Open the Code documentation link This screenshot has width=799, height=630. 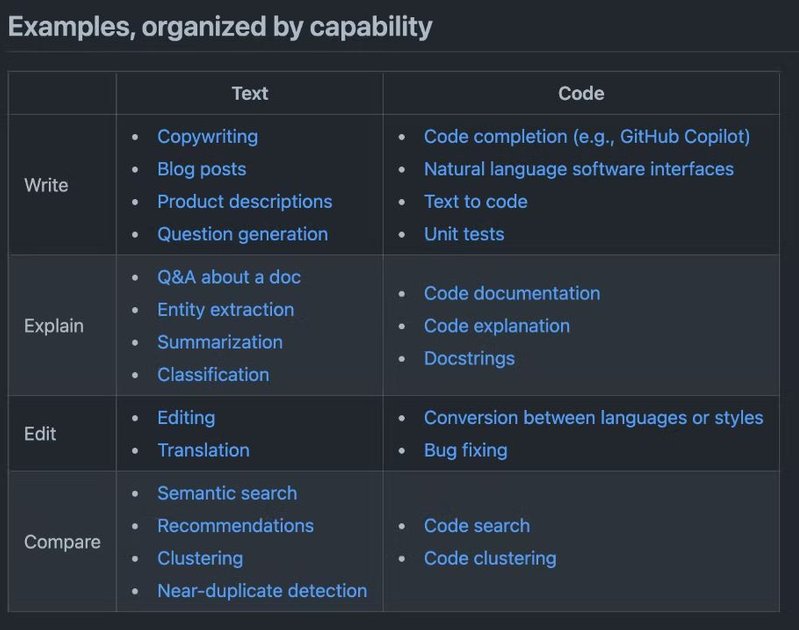[x=511, y=294]
